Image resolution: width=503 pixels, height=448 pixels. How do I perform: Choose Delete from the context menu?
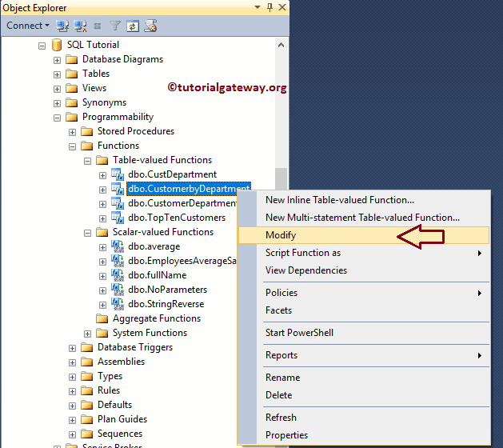pyautogui.click(x=364, y=395)
